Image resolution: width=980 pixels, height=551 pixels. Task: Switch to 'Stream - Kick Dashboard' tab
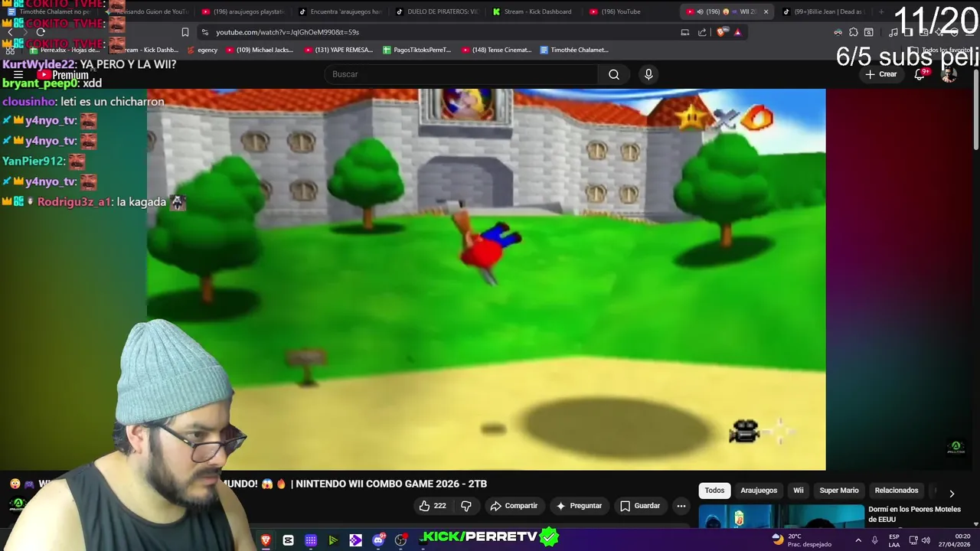click(532, 11)
